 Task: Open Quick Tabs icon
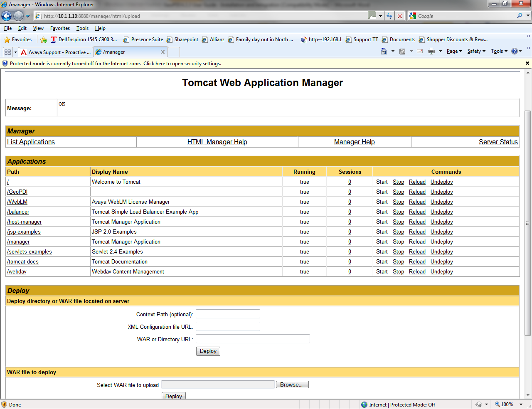tap(7, 52)
